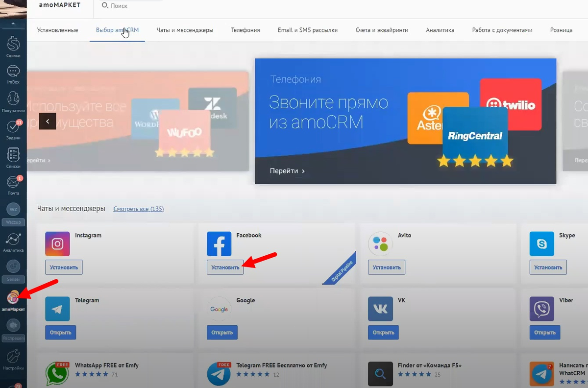Open the Sensei sidebar item
Viewport: 588px width, 388px height.
pos(13,270)
